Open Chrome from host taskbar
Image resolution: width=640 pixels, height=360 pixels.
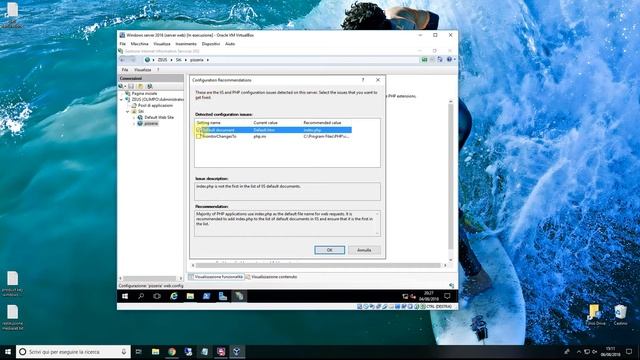[x=172, y=351]
